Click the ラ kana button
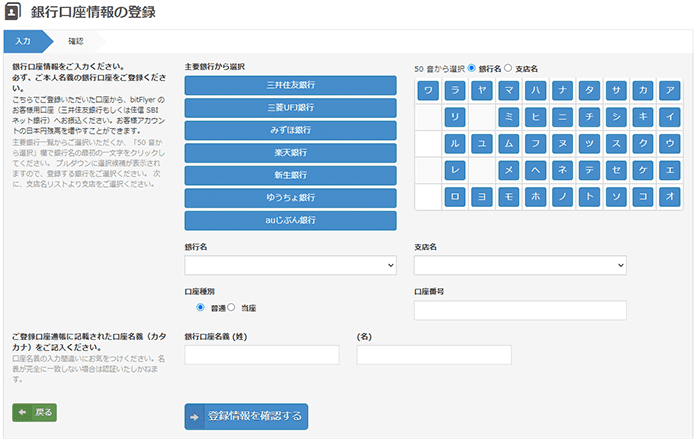Viewport: 697px width, 439px height. [455, 90]
